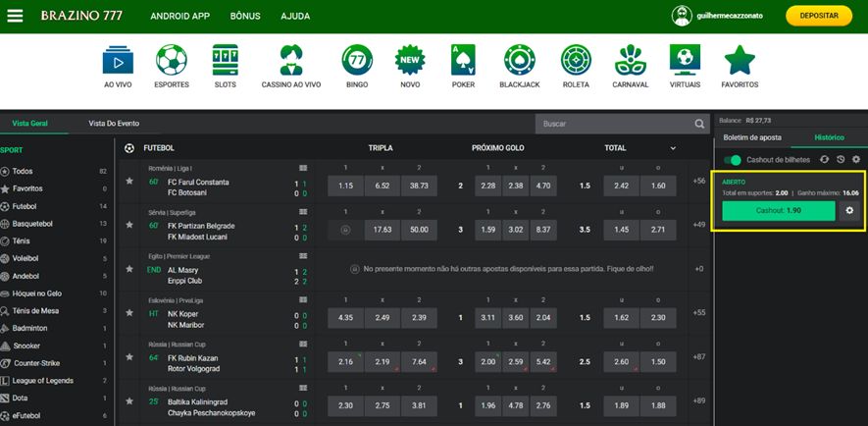Switch to Vista Do Evento tab
This screenshot has height=426, width=868.
tap(114, 124)
